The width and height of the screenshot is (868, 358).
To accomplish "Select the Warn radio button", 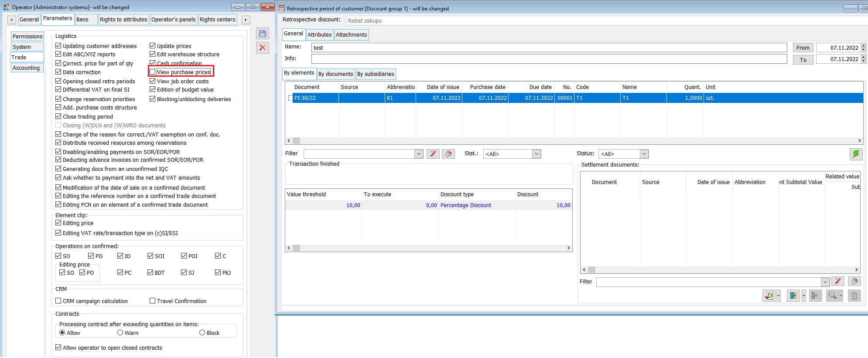I will [x=120, y=333].
